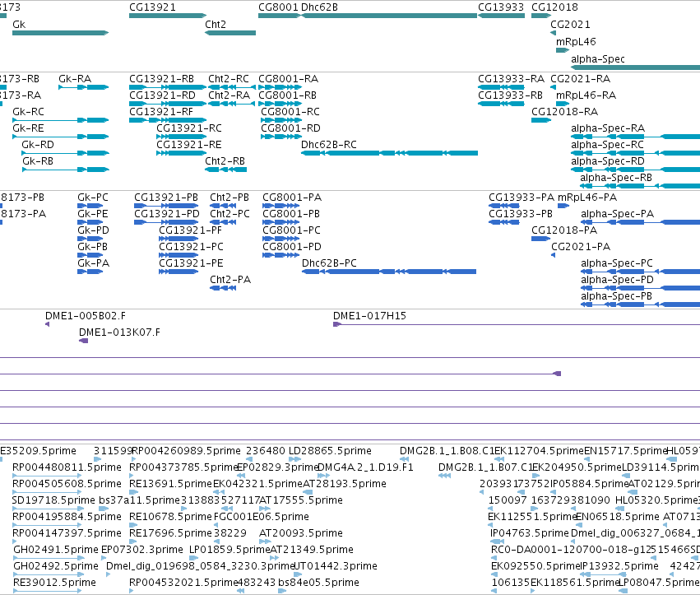Select transcript CG13921-RC
700x595 pixels.
pos(181,137)
